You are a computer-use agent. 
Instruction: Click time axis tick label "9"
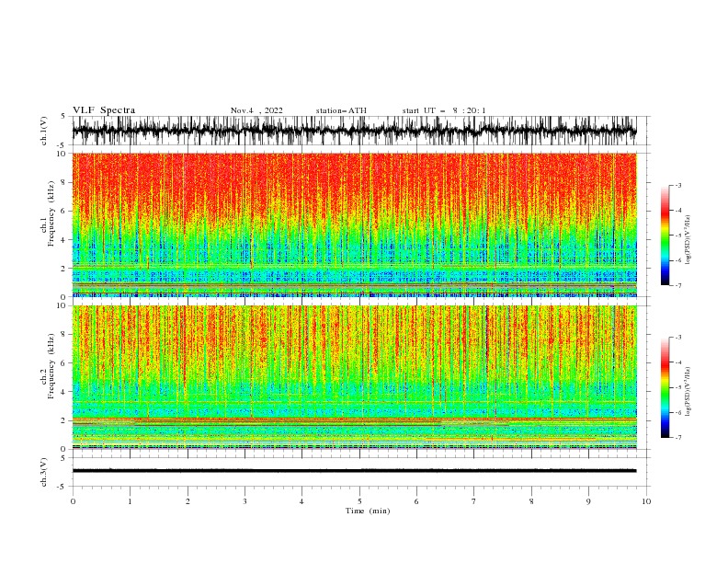point(588,501)
